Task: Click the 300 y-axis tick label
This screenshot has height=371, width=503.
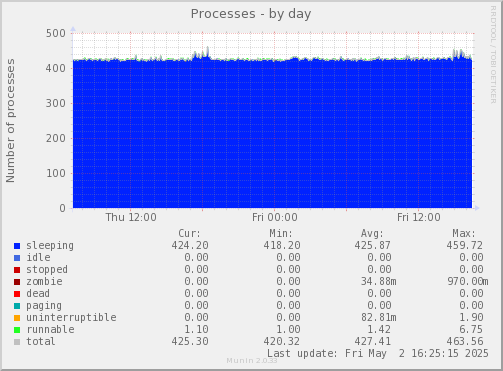Action: 56,103
